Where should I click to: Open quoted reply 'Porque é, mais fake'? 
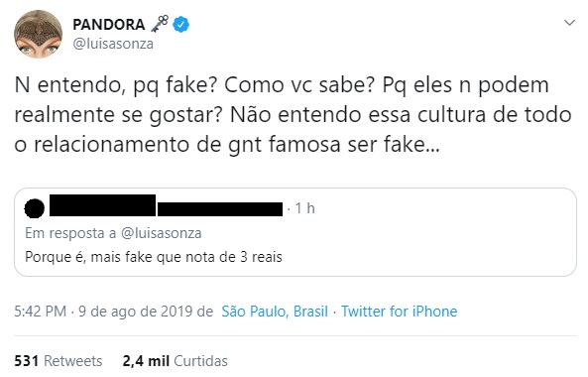pos(154,257)
